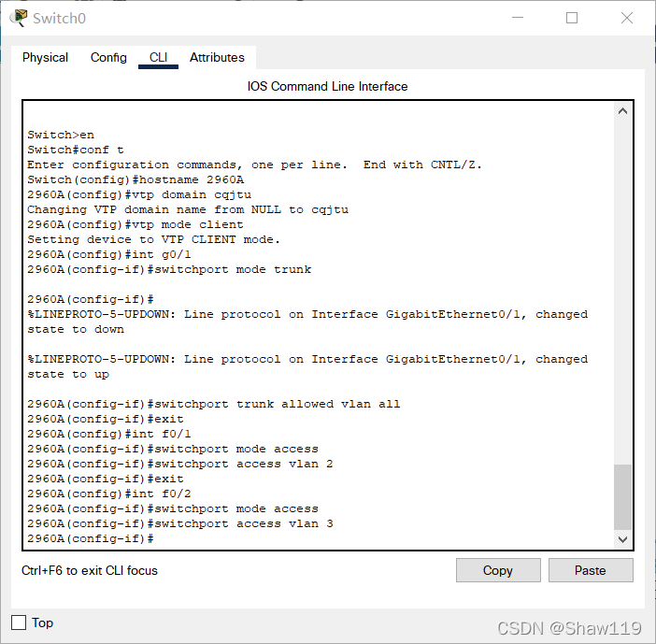The height and width of the screenshot is (644, 656).
Task: Click the 'int f0/2' command line
Action: 109,494
